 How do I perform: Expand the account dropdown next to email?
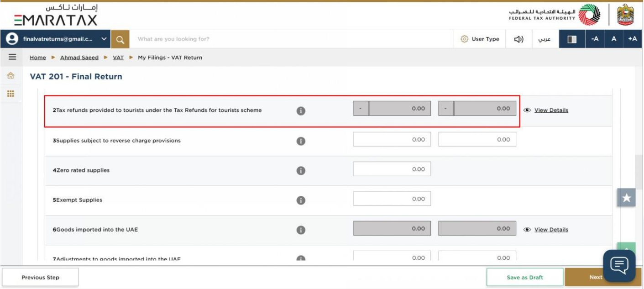[104, 39]
